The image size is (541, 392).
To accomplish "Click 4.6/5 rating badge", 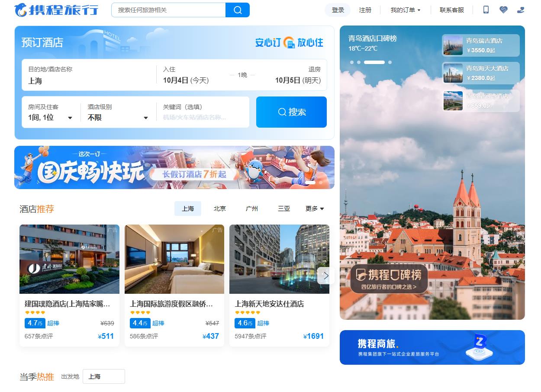I will (245, 323).
